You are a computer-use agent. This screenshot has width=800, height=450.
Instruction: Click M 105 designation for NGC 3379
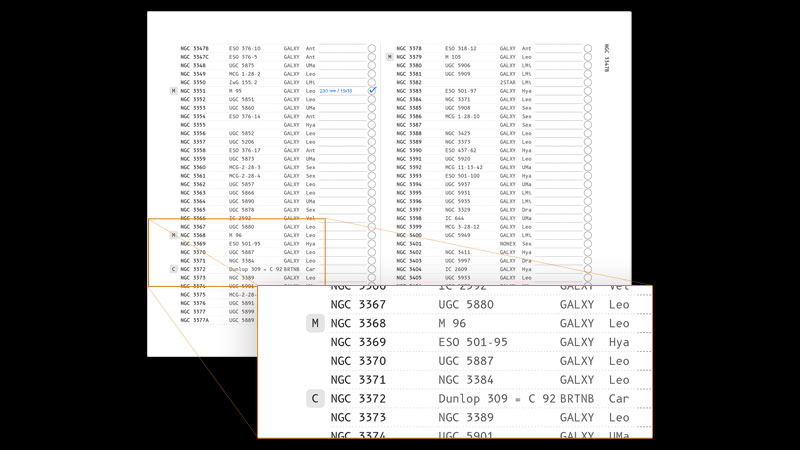[x=453, y=57]
